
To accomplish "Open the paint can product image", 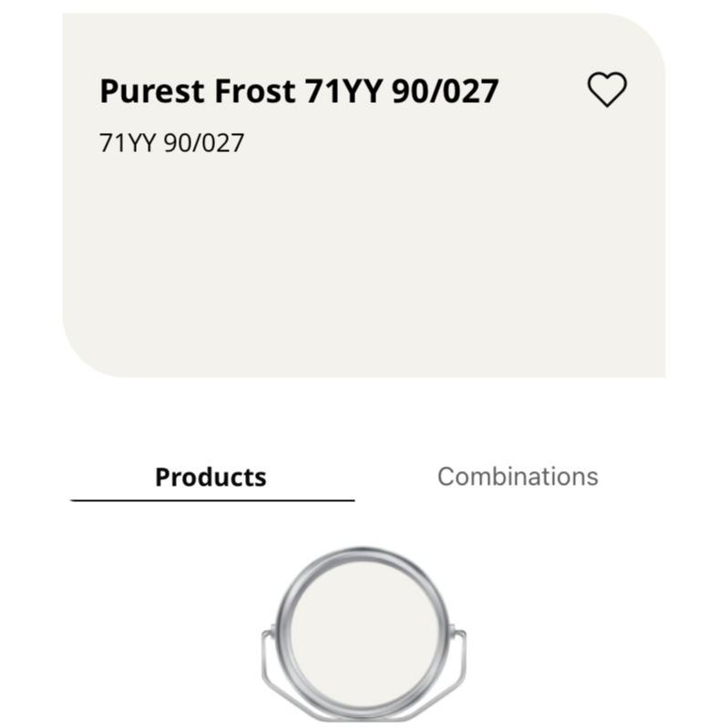I will [x=364, y=629].
